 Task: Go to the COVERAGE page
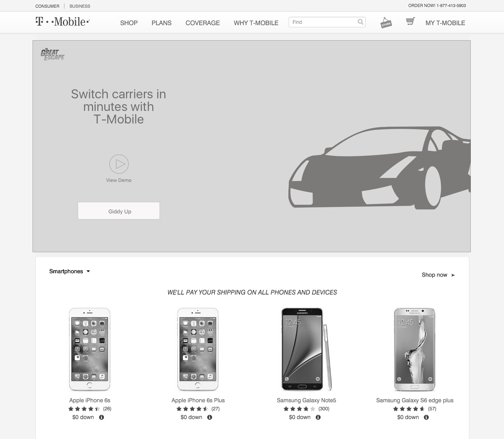(x=203, y=23)
